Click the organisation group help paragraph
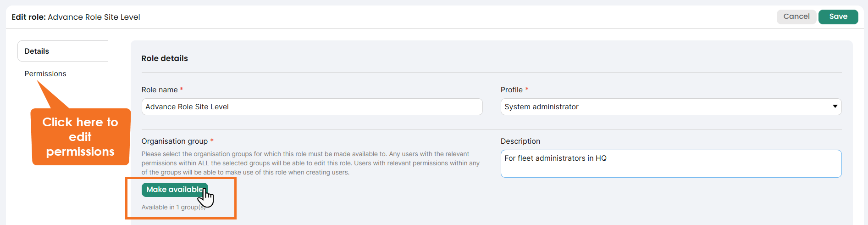Screen dimensions: 868x225 point(310,163)
